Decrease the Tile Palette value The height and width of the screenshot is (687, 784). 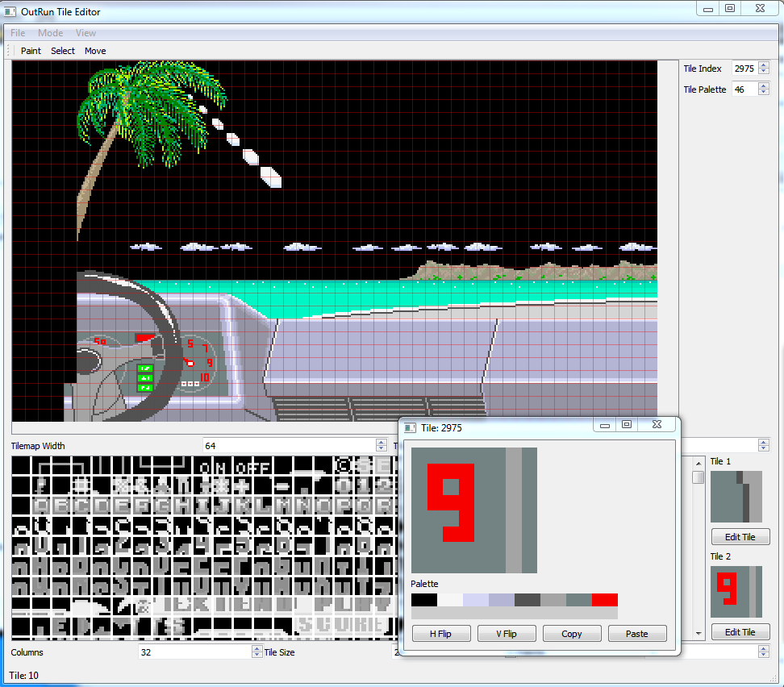764,93
